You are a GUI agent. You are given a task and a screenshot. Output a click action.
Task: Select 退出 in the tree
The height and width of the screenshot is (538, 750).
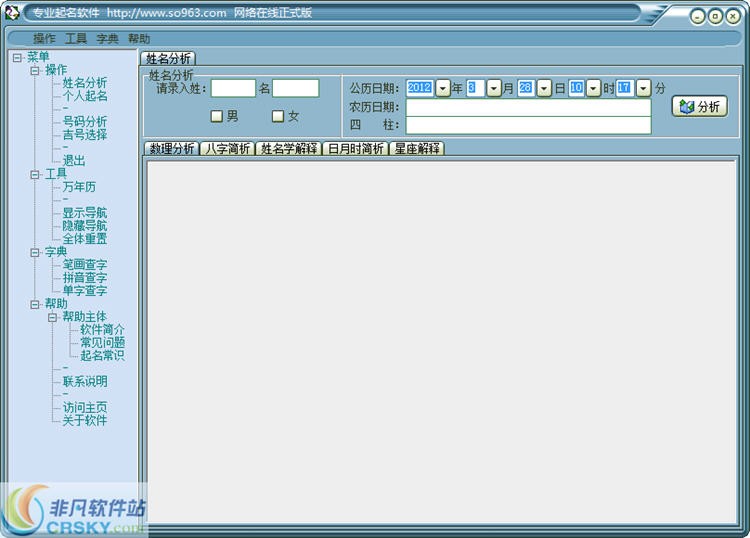pos(74,161)
